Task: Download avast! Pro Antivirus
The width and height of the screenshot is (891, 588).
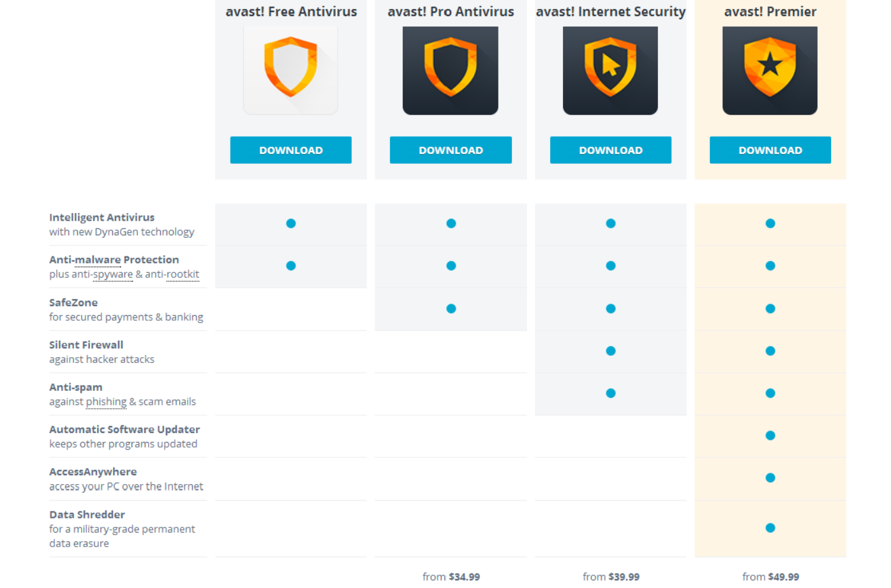Action: pos(451,150)
